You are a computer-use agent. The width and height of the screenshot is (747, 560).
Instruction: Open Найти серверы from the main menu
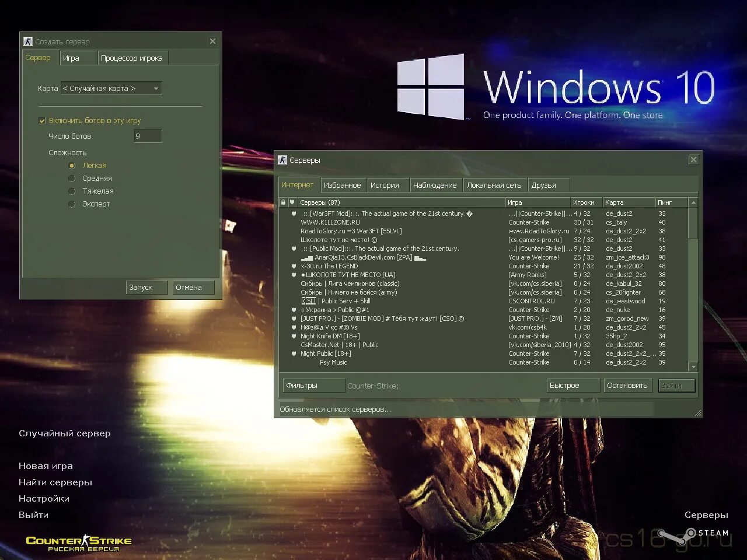click(55, 482)
